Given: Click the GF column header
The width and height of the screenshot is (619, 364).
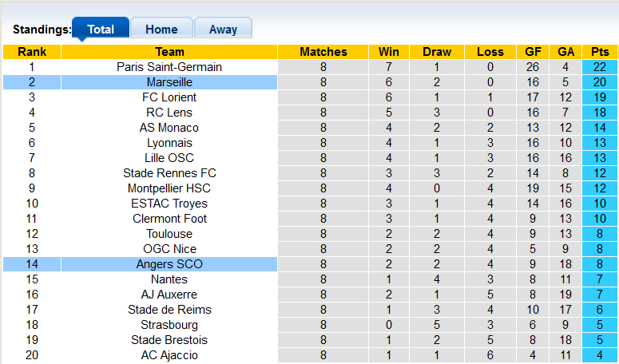Looking at the screenshot, I should coord(533,52).
